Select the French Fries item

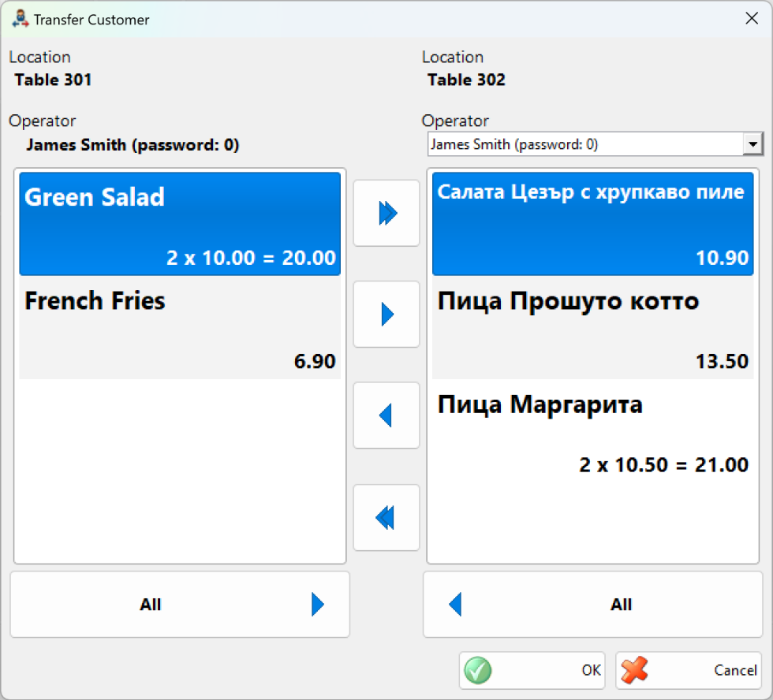pyautogui.click(x=180, y=327)
